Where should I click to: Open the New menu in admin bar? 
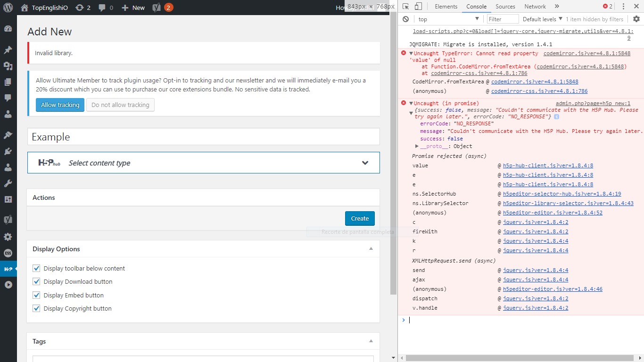click(133, 8)
